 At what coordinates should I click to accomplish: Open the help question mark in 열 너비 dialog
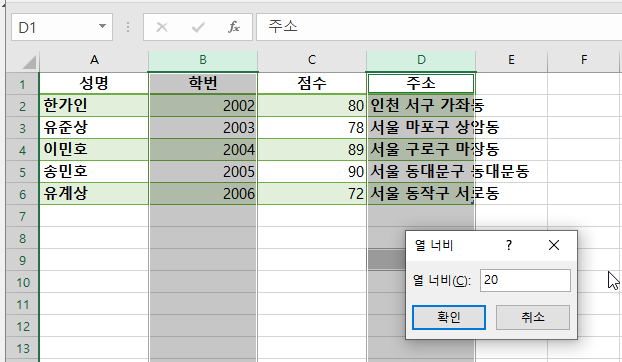coord(509,245)
